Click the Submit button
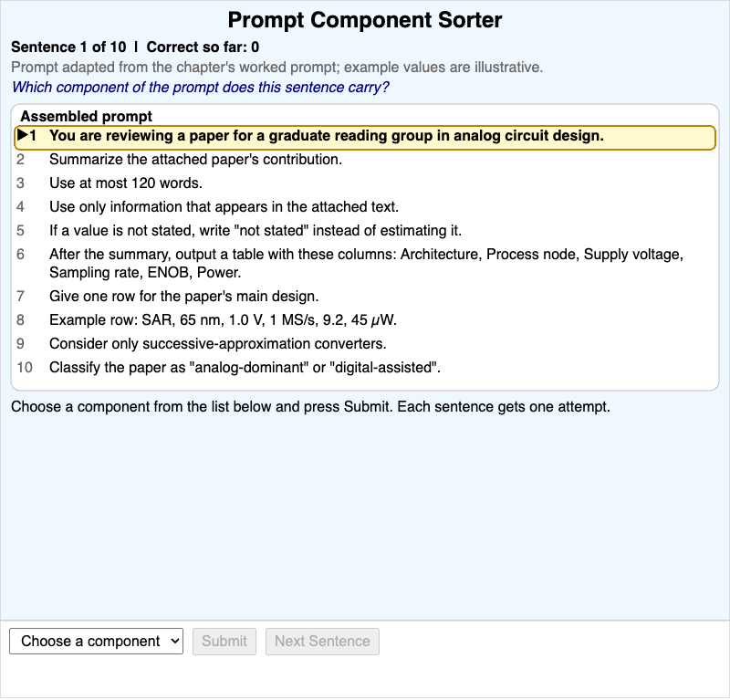 point(224,642)
